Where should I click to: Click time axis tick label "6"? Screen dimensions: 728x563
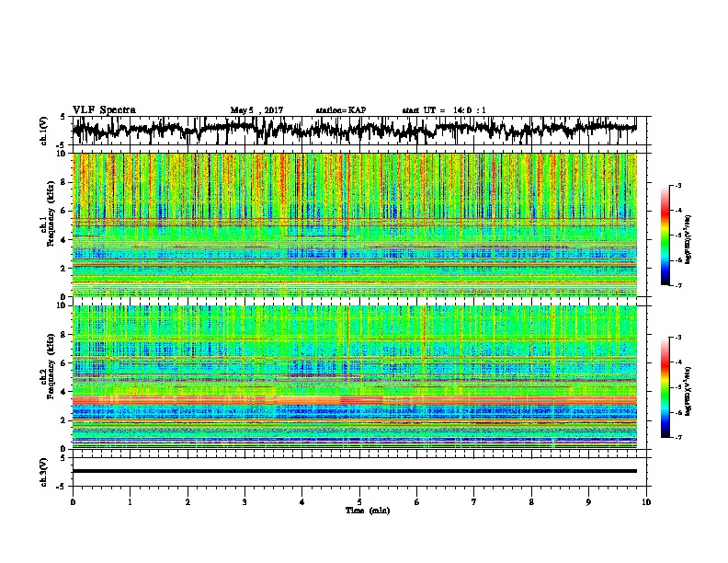click(417, 502)
